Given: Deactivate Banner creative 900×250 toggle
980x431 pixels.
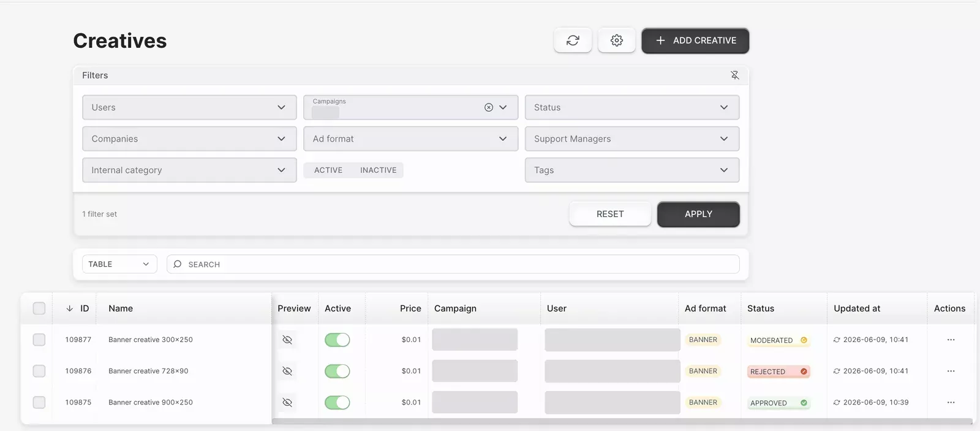Looking at the screenshot, I should [337, 402].
